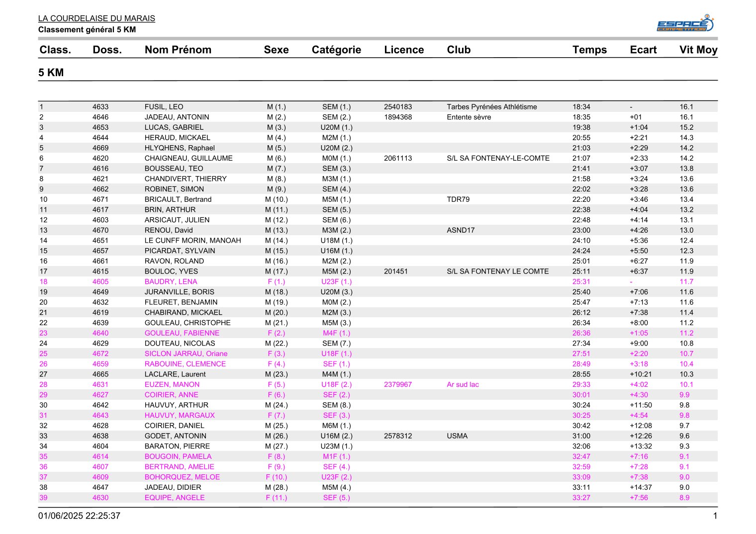Select the USMA club entry
Viewport: 756px width, 534px height.
point(457,436)
